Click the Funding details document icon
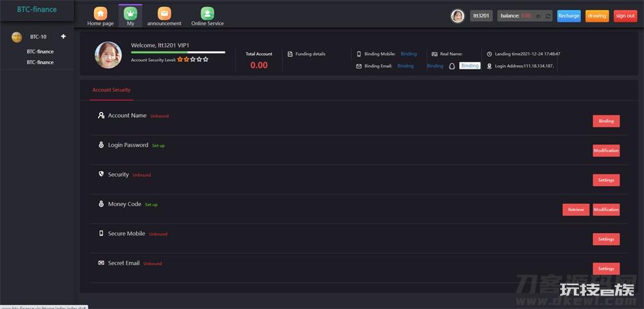The width and height of the screenshot is (644, 309). pos(290,54)
